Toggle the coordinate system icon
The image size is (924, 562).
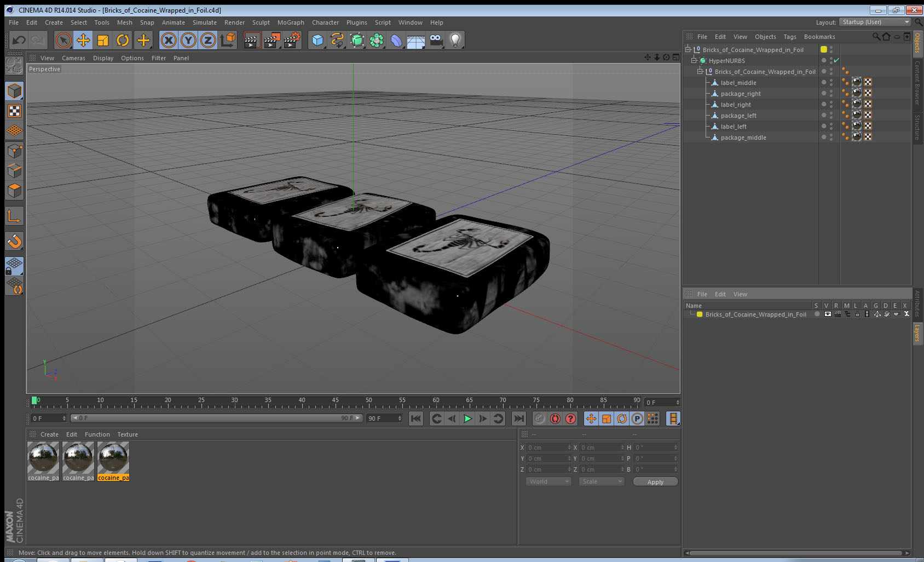[228, 40]
